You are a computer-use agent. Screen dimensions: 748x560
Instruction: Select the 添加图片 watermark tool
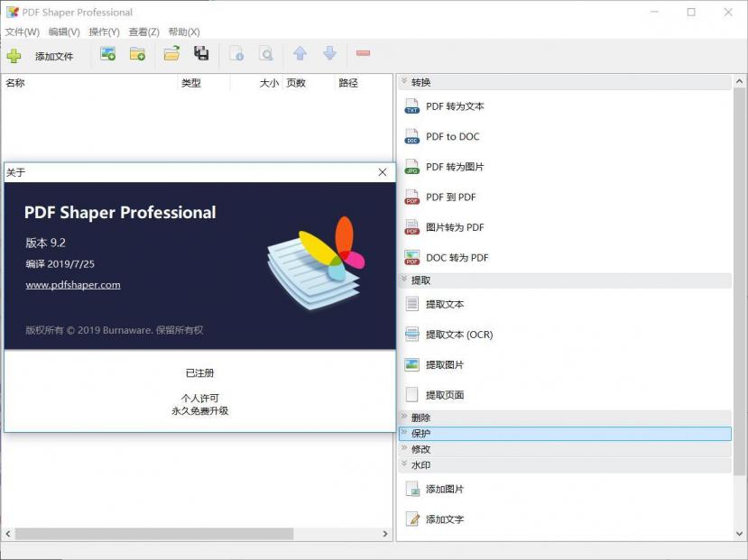point(446,488)
